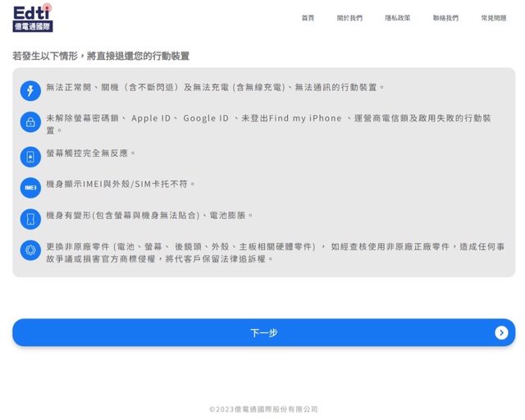The height and width of the screenshot is (420, 525).
Task: Click the Edti 億電通國際 logo
Action: [33, 17]
